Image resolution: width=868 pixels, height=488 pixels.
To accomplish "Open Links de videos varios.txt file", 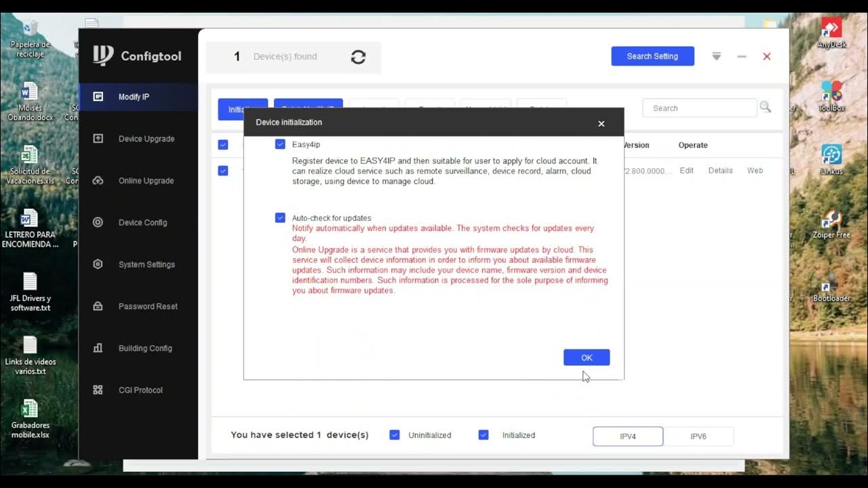I will tap(30, 356).
